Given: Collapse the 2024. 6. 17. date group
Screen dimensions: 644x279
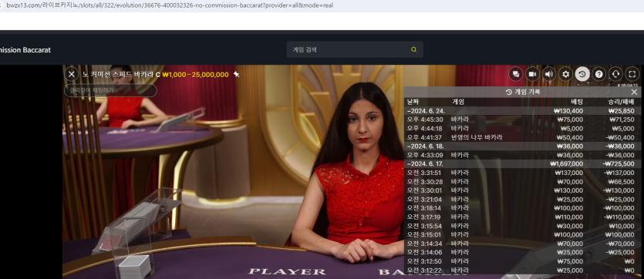Looking at the screenshot, I should [x=522, y=163].
